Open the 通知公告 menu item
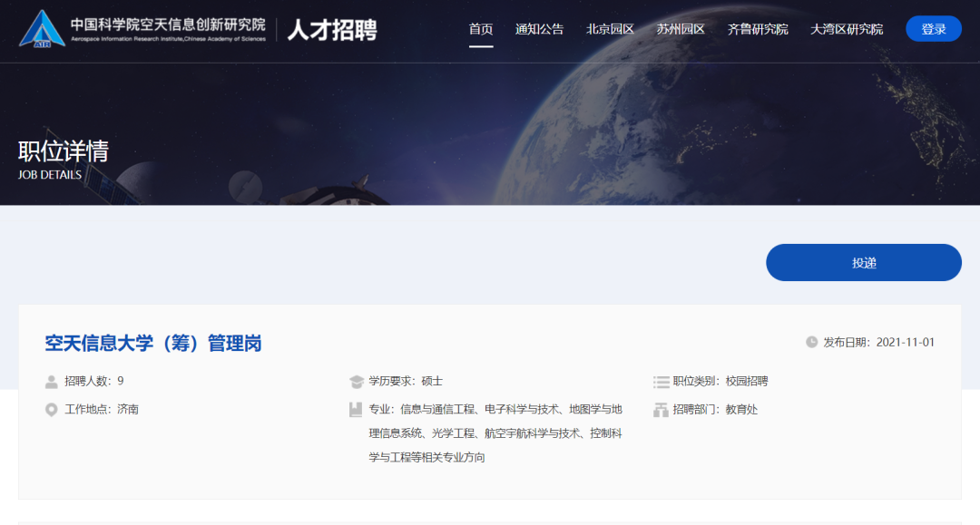The height and width of the screenshot is (525, 980). 539,29
